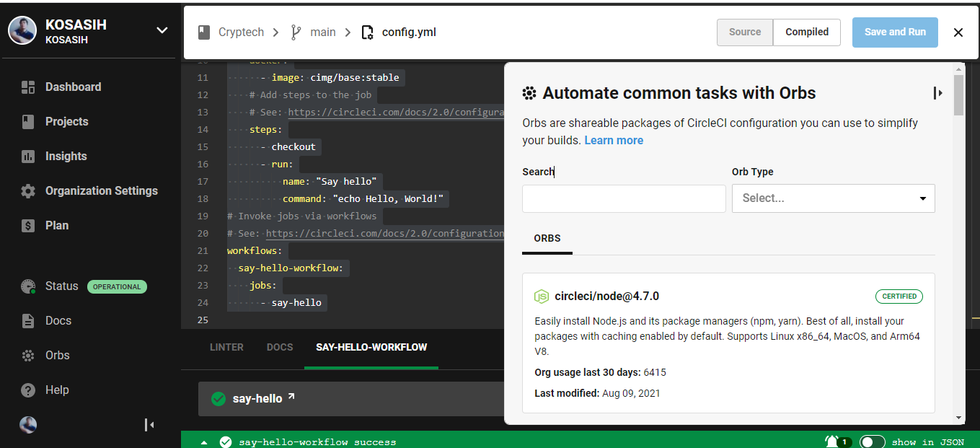
Task: Click the Node.js orb logo icon
Action: tap(542, 297)
